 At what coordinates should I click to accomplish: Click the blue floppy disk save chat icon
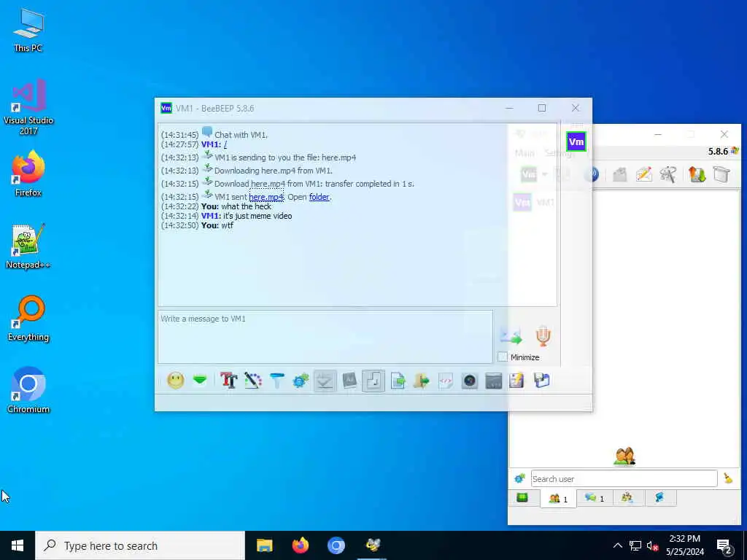542,381
